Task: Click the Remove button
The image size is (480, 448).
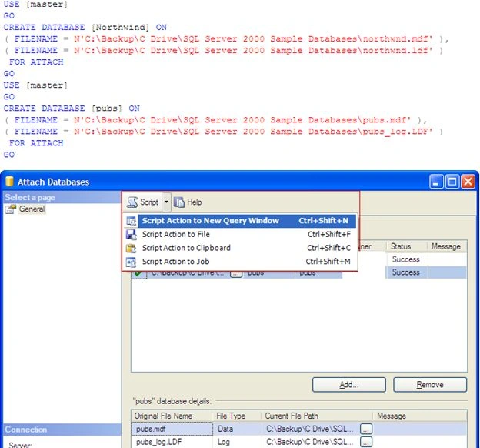Action: [x=430, y=385]
